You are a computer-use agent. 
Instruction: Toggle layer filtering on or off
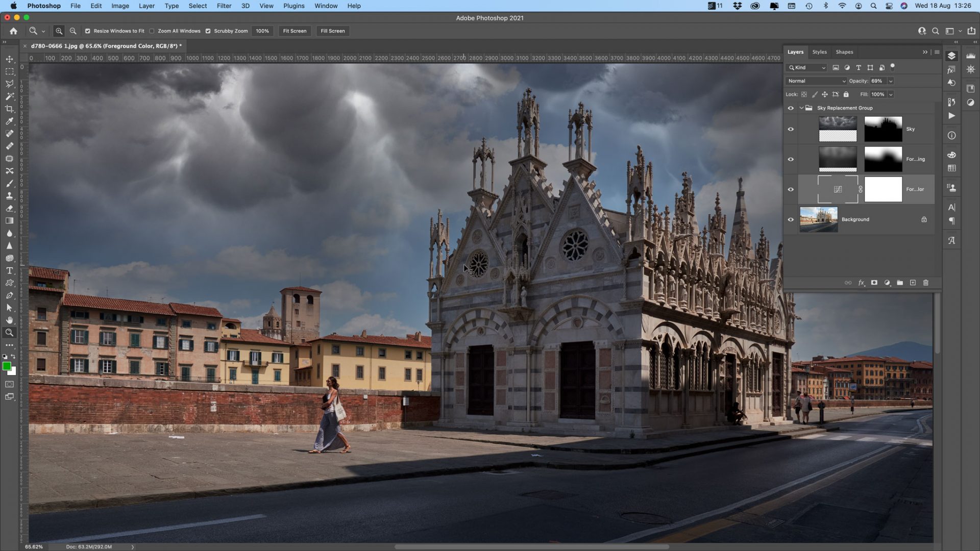pos(893,66)
